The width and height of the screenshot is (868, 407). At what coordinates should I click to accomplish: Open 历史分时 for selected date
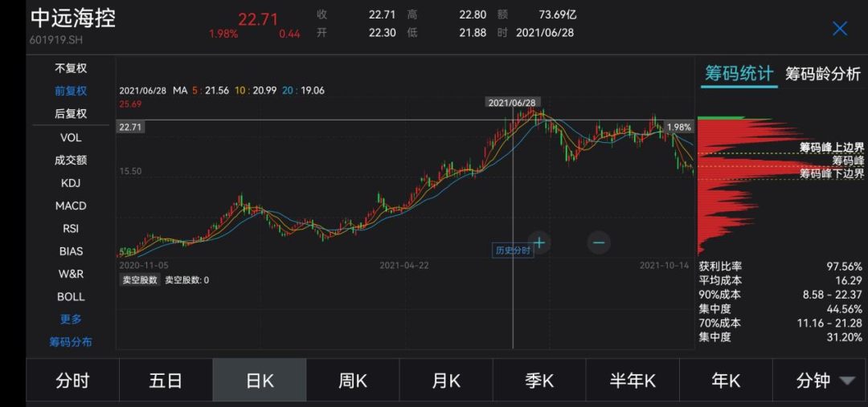point(513,250)
